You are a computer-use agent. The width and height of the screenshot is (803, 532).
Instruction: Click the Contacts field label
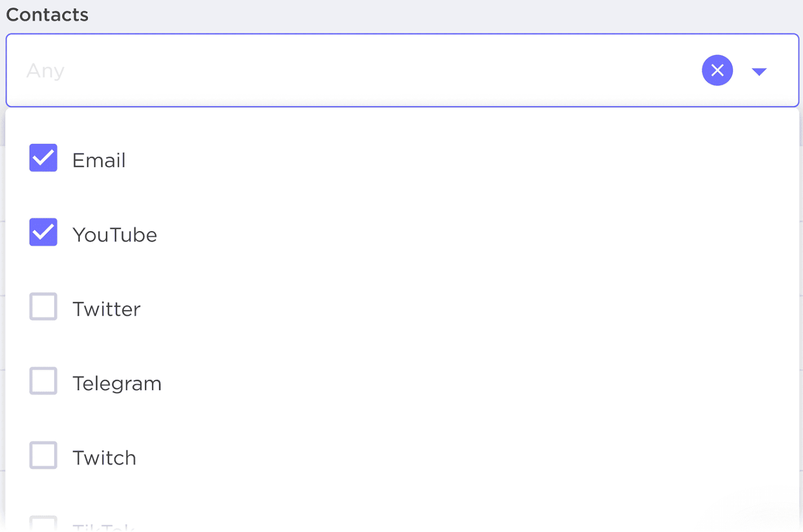pyautogui.click(x=47, y=14)
